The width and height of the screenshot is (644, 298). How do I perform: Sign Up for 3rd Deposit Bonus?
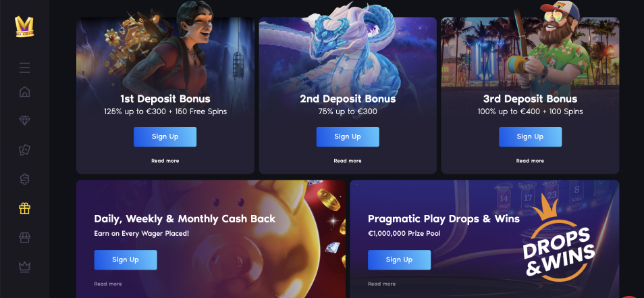(x=530, y=137)
